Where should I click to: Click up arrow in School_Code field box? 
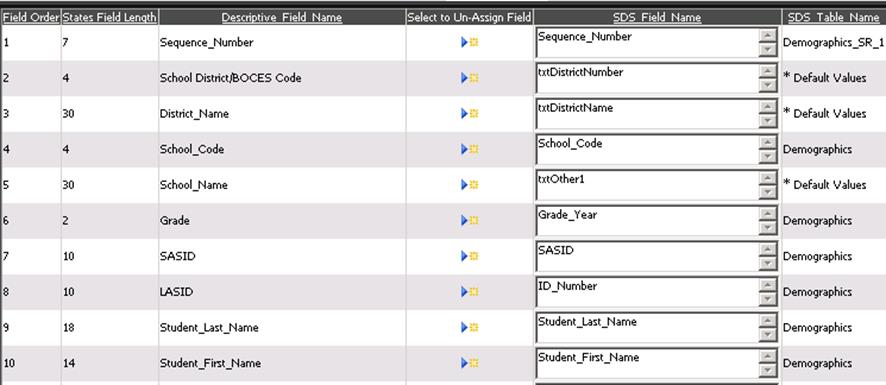click(767, 143)
